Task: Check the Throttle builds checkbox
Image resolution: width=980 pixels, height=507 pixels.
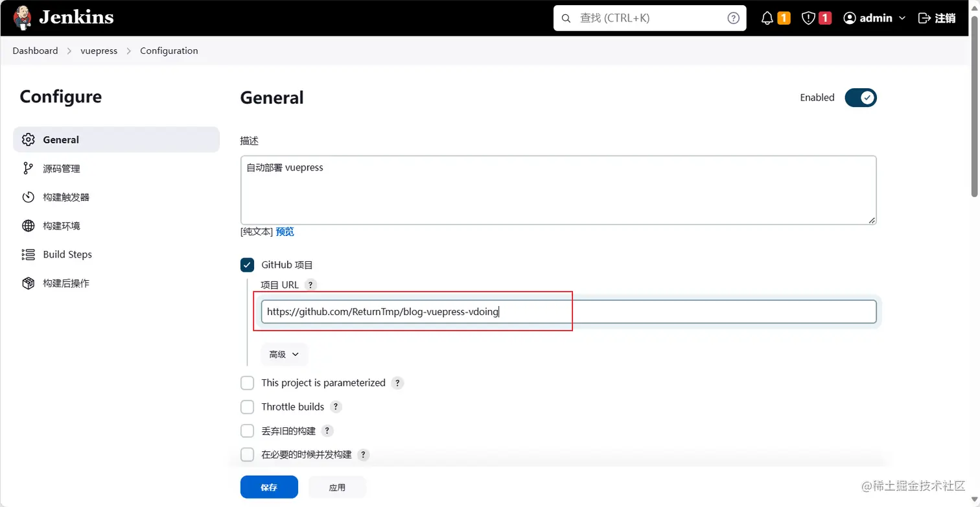Action: (x=247, y=407)
